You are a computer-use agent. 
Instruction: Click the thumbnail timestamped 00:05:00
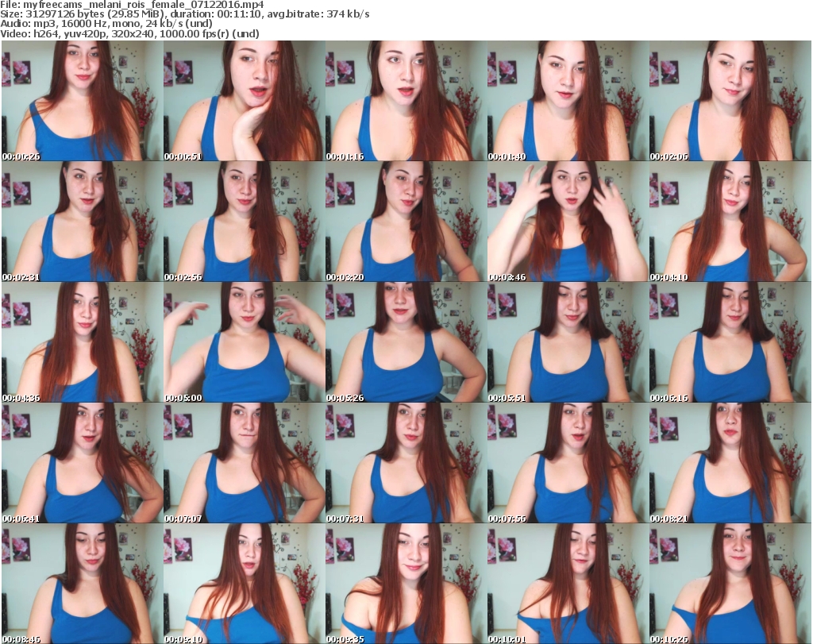(244, 342)
